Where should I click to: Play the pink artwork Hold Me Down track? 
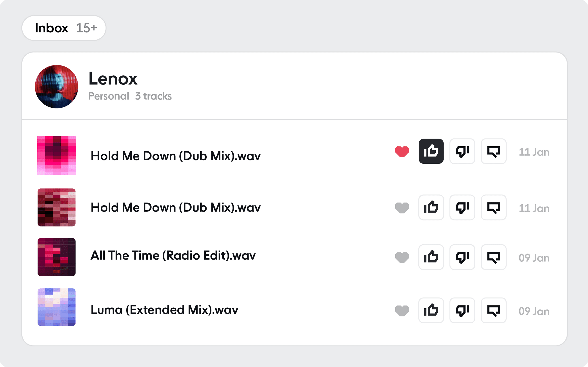[x=57, y=155]
